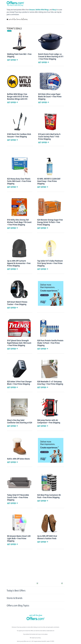Click Get Offer under Kohl's Select Boots
Viewport: 81px width, 644px height.
coord(13,462)
